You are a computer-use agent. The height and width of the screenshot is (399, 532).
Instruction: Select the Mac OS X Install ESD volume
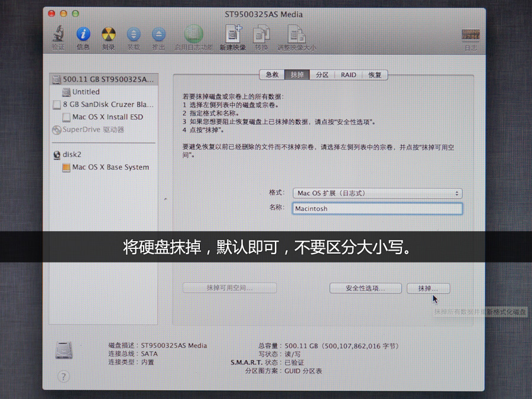(x=104, y=117)
